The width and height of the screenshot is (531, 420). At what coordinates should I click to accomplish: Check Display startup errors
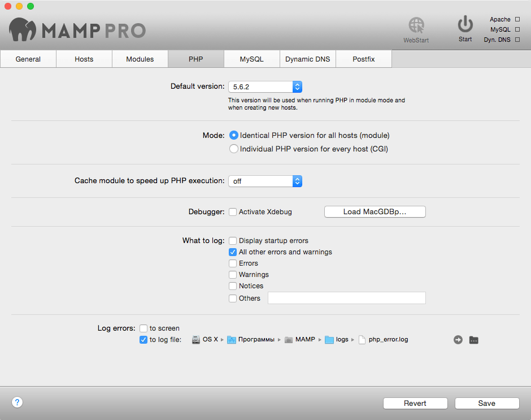coord(233,241)
